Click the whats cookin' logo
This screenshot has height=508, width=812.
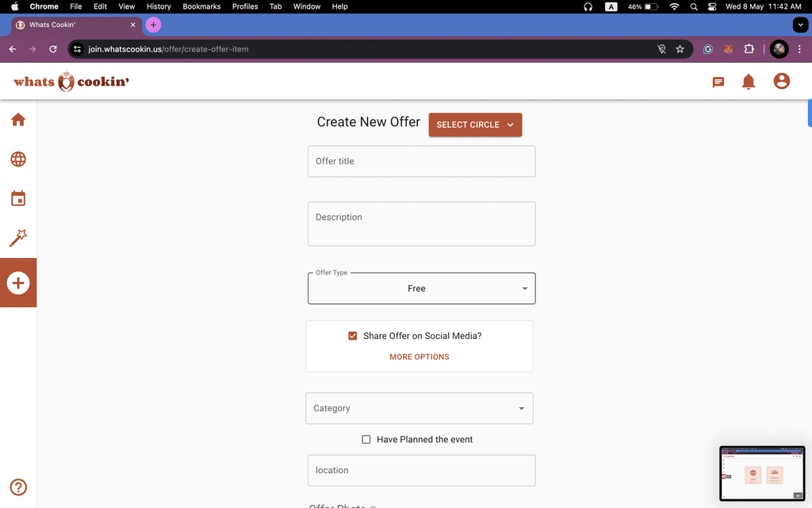[71, 82]
